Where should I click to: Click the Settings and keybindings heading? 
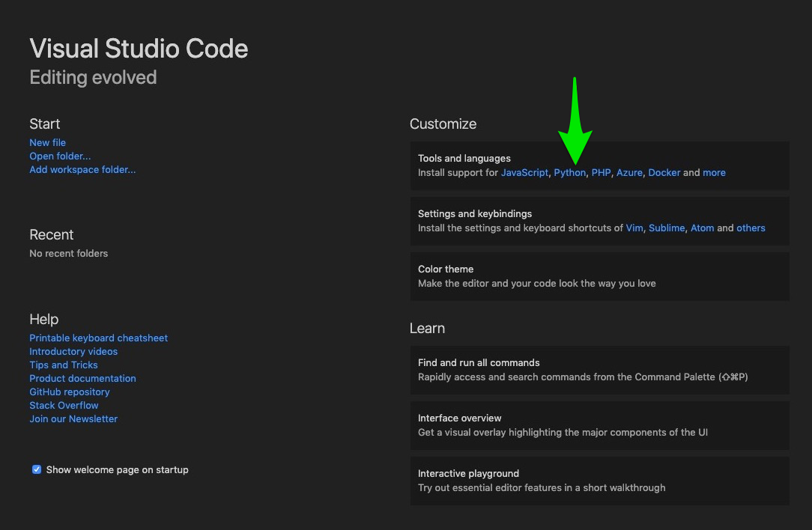point(475,214)
